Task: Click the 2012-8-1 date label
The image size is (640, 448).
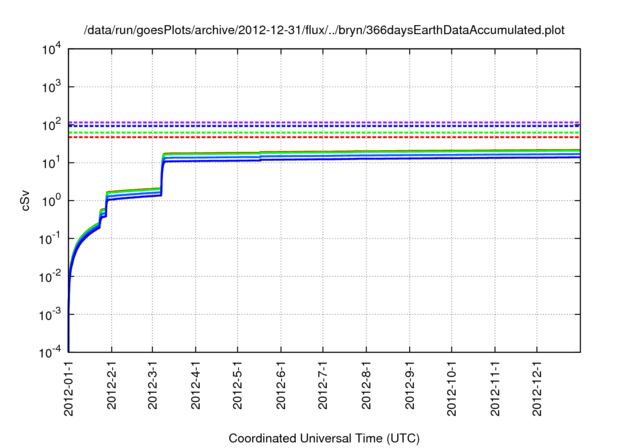Action: coord(366,385)
